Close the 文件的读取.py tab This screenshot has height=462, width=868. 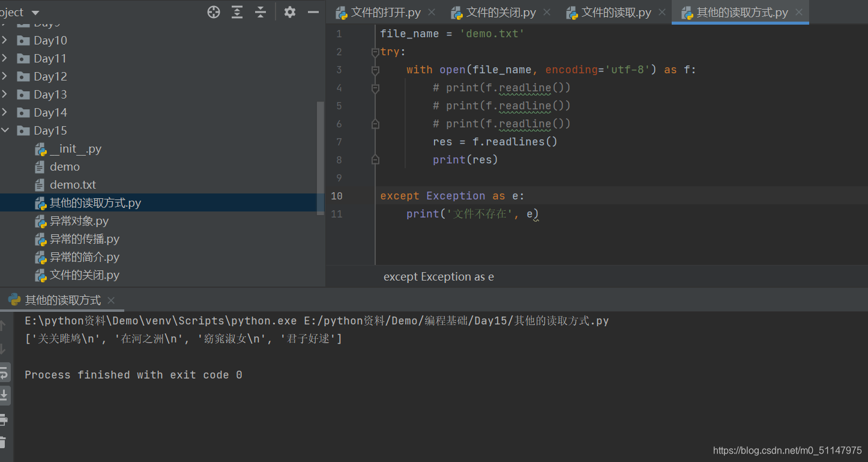tap(662, 12)
